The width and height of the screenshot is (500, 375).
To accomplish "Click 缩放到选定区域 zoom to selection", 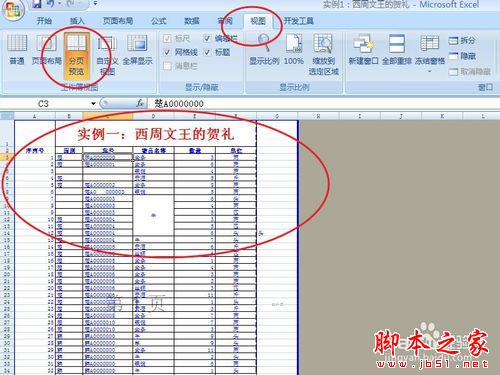I will click(x=323, y=55).
